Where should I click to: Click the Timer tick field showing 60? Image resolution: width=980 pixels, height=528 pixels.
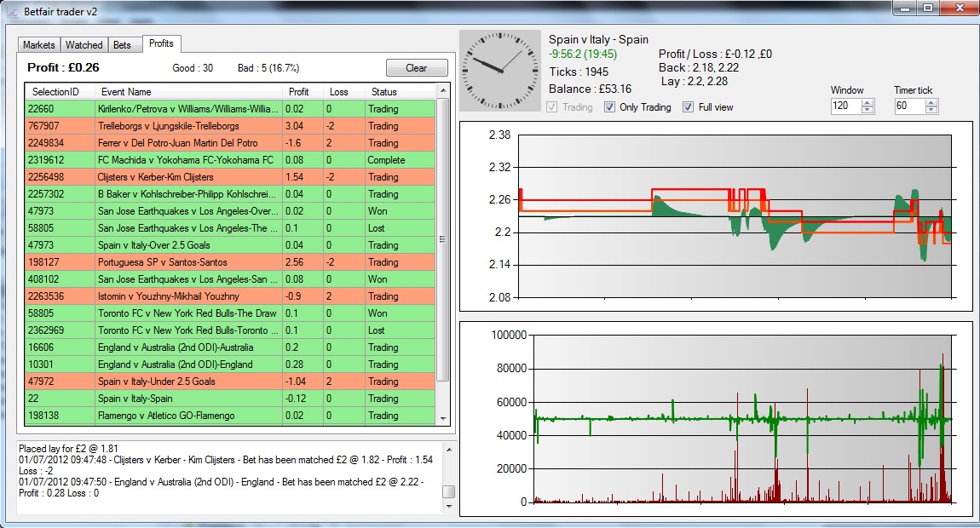point(910,106)
